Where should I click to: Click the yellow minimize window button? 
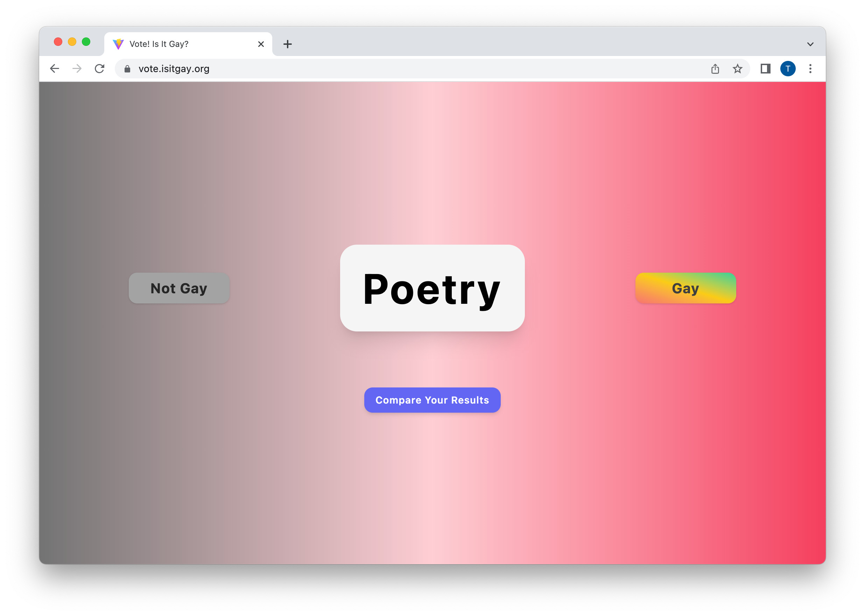point(72,42)
